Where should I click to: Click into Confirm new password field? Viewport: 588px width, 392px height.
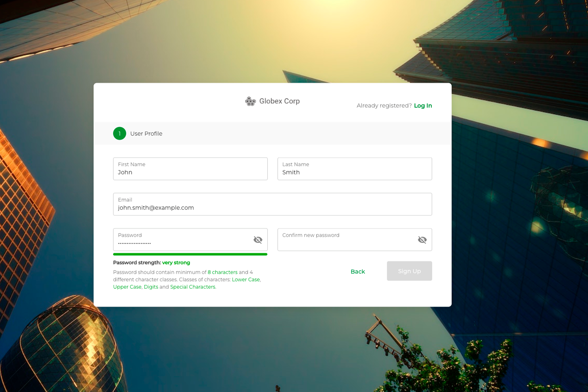click(x=355, y=239)
